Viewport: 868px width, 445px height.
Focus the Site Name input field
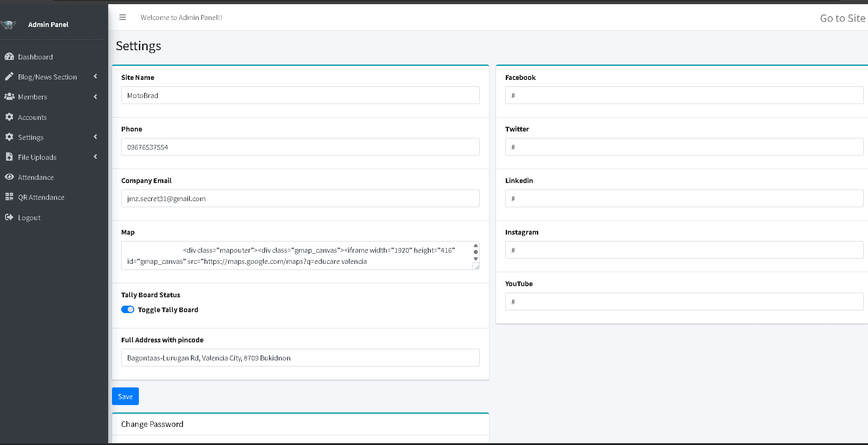[300, 95]
